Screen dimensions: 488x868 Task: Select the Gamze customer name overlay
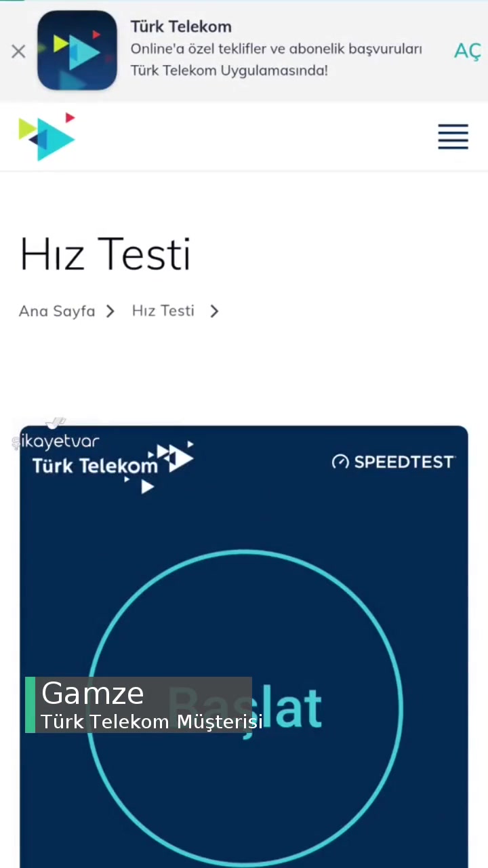pos(93,693)
